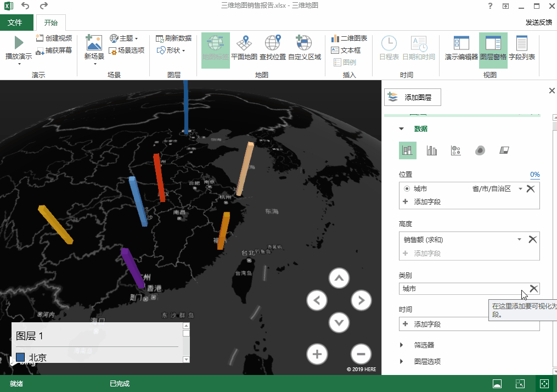The width and height of the screenshot is (557, 392).
Task: Select the 城市 location radio button
Action: 407,189
